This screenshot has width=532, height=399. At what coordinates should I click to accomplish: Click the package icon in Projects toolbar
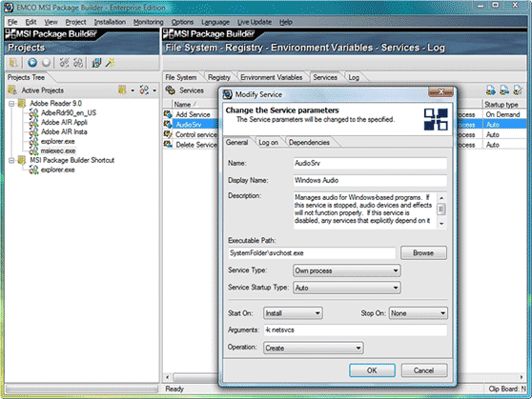pos(13,63)
